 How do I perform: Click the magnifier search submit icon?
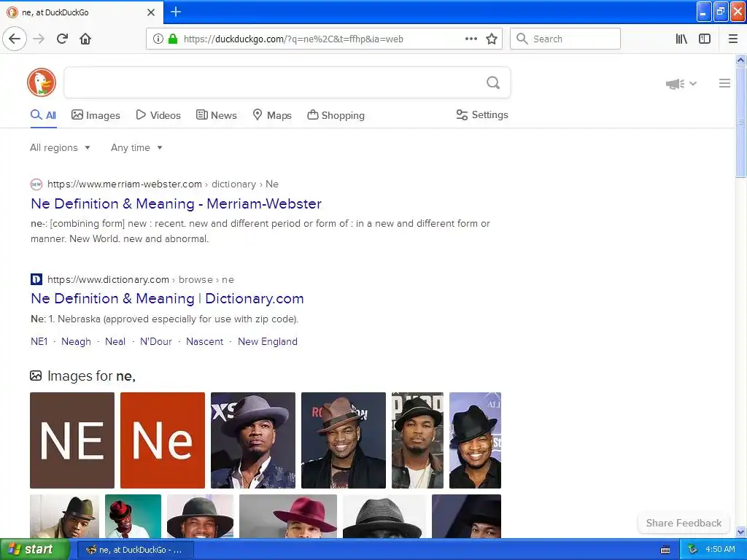493,83
